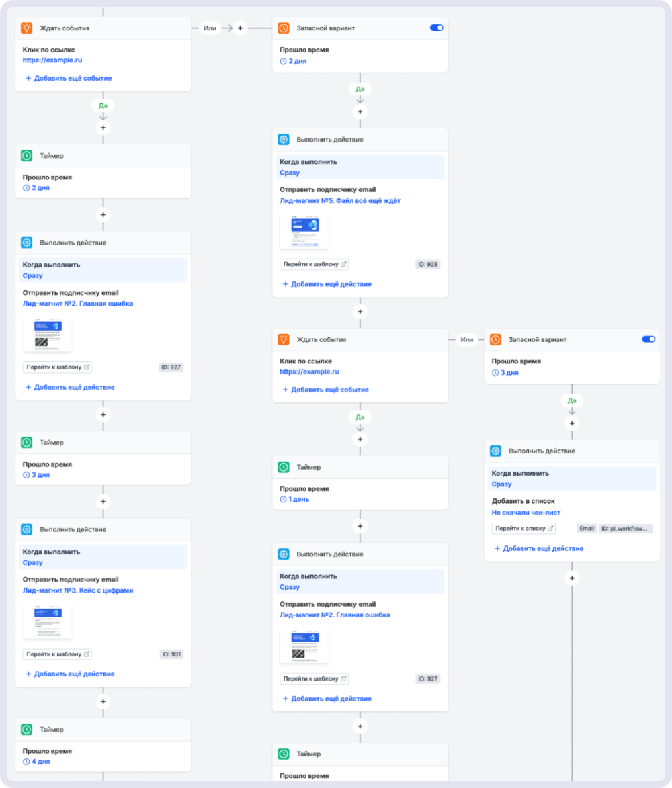The width and height of the screenshot is (672, 788).
Task: Edit the 4 дня timer value
Action: tap(36, 762)
